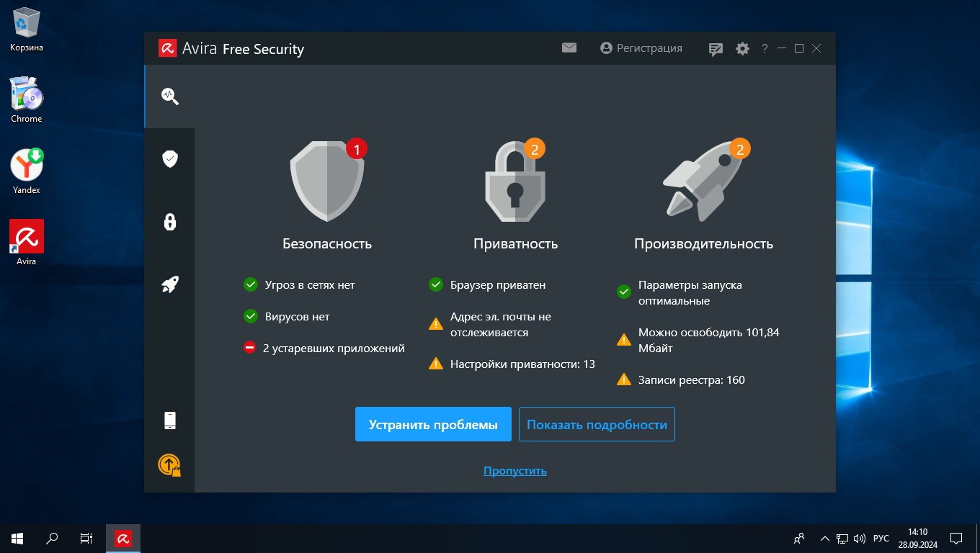Click green check beside 'Вирусов нет'
Image resolution: width=980 pixels, height=553 pixels.
pos(251,316)
